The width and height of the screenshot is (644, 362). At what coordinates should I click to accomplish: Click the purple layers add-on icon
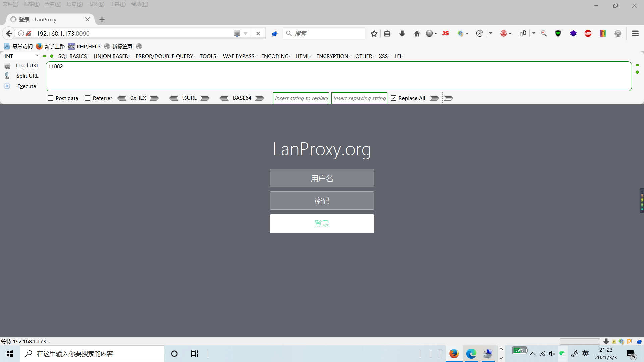pos(573,33)
